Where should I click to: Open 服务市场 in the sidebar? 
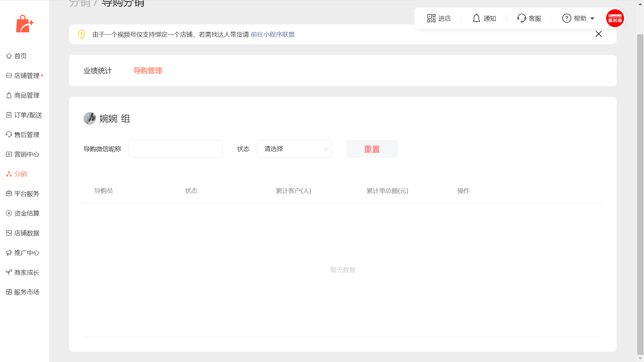(26, 292)
